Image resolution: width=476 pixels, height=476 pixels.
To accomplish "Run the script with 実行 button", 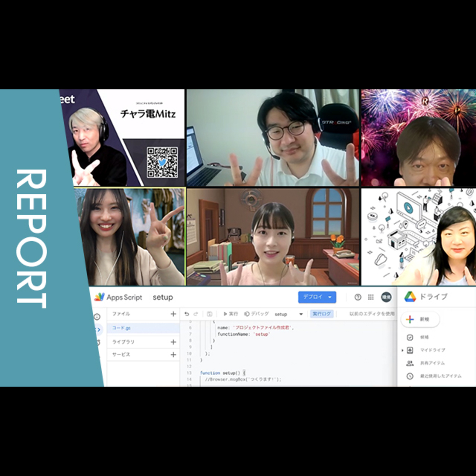I will [231, 314].
